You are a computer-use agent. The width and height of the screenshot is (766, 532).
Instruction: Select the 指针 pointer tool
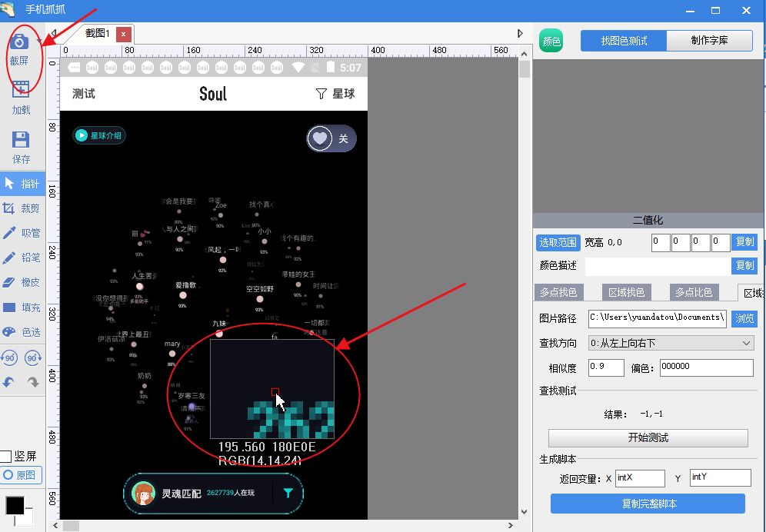point(22,184)
